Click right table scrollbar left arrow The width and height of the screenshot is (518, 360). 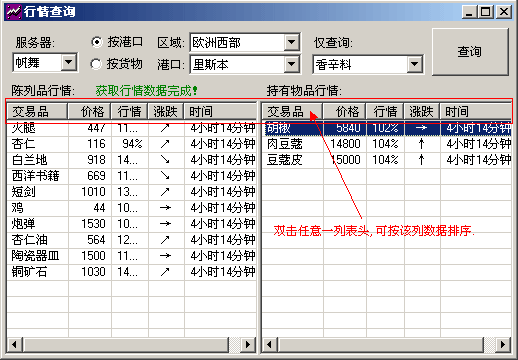click(x=270, y=345)
